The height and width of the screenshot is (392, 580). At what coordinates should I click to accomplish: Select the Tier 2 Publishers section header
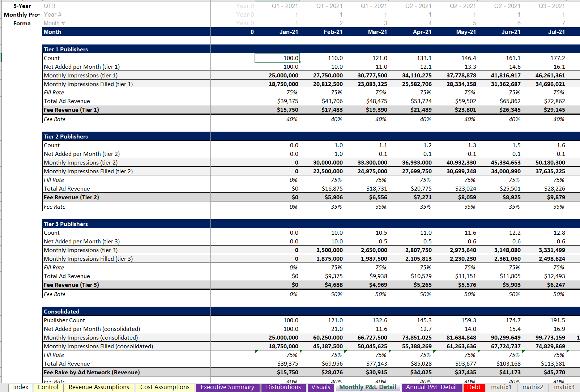point(66,136)
